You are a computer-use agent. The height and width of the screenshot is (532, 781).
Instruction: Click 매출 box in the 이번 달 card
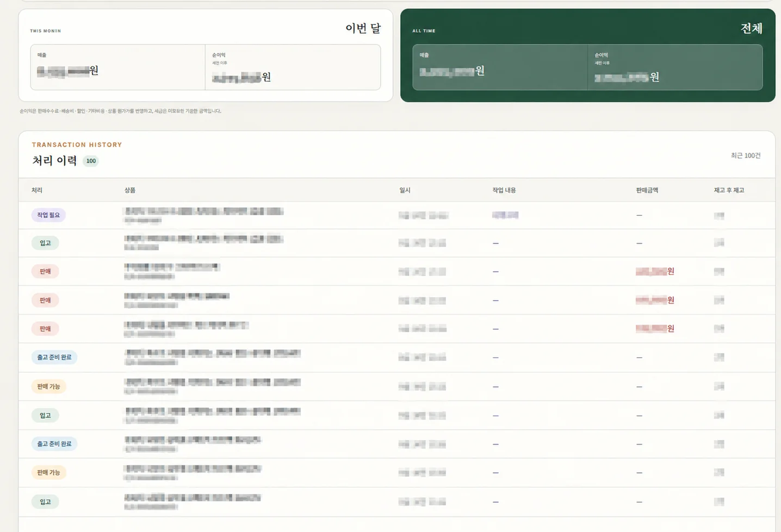coord(118,67)
